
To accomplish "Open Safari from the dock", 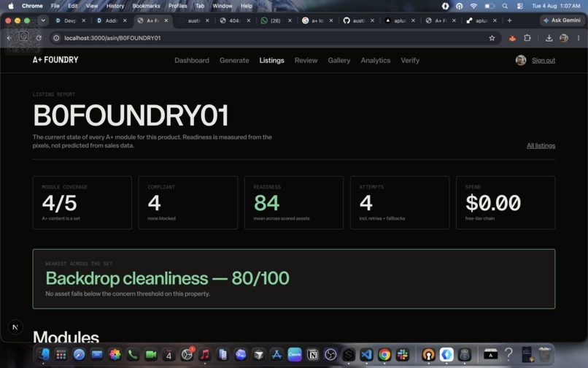I will (x=79, y=354).
